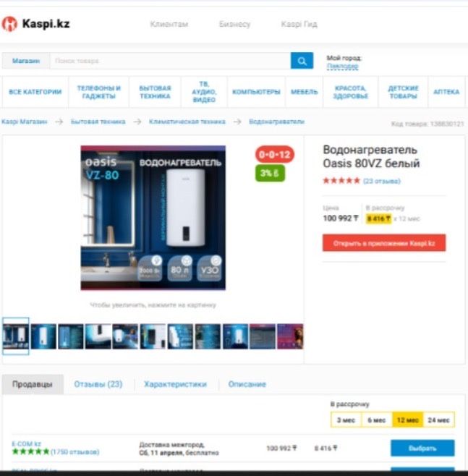Open the Характеристики tab
This screenshot has width=468, height=476.
175,384
